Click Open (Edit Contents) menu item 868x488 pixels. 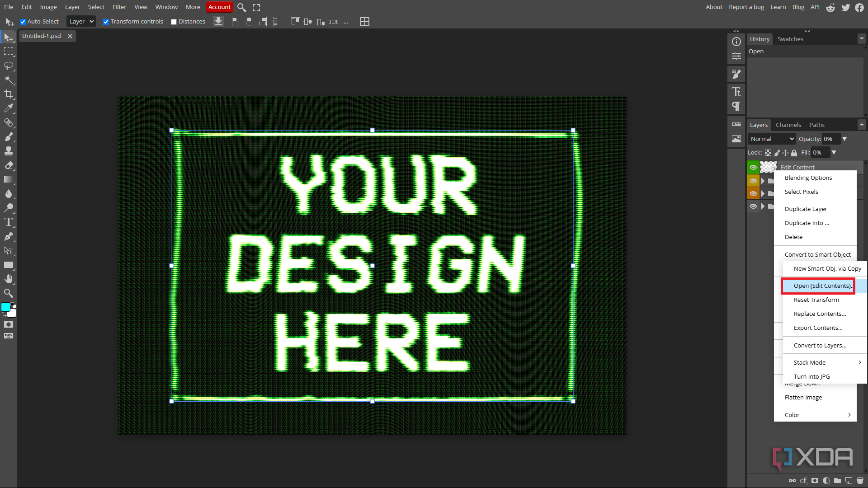(x=822, y=286)
